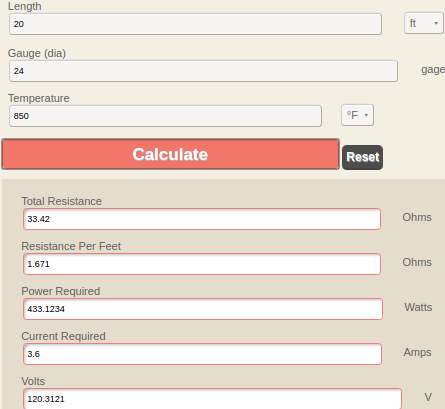Click the Current Required label
The width and height of the screenshot is (445, 409).
[x=63, y=336]
